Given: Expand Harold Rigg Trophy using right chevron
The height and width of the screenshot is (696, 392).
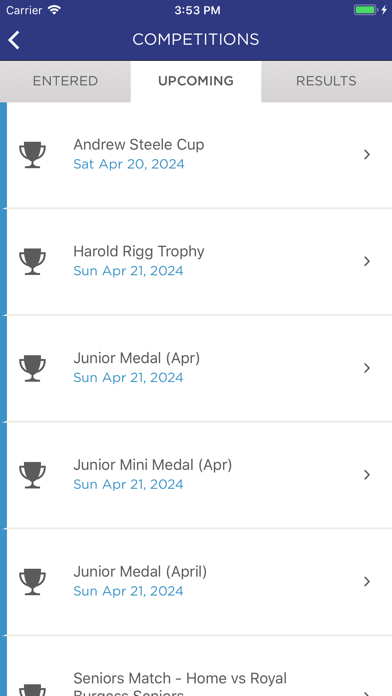Looking at the screenshot, I should [367, 261].
